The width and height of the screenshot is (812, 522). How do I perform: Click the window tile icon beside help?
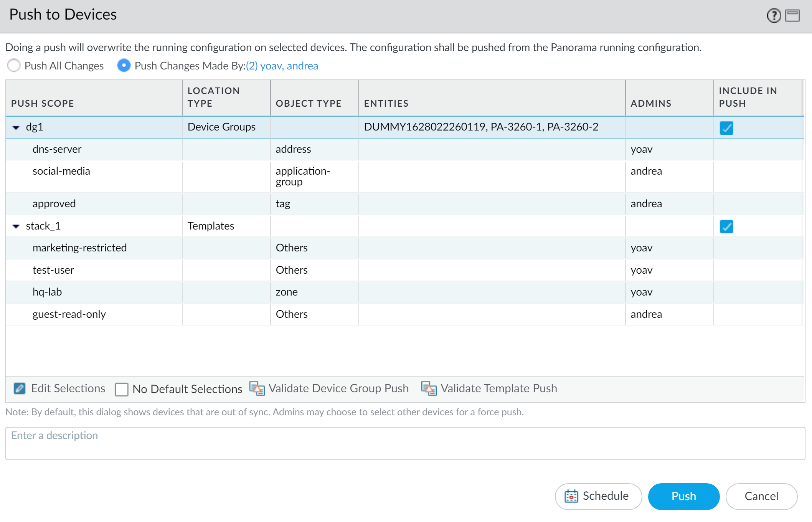coord(792,16)
